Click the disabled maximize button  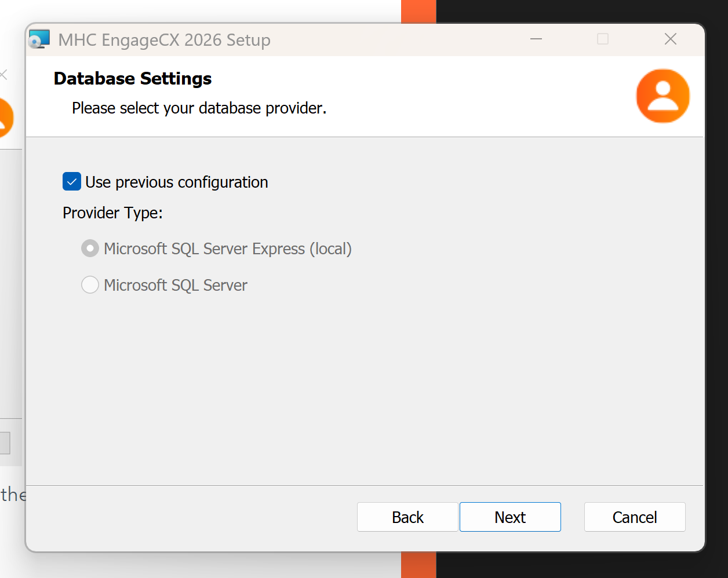tap(603, 39)
